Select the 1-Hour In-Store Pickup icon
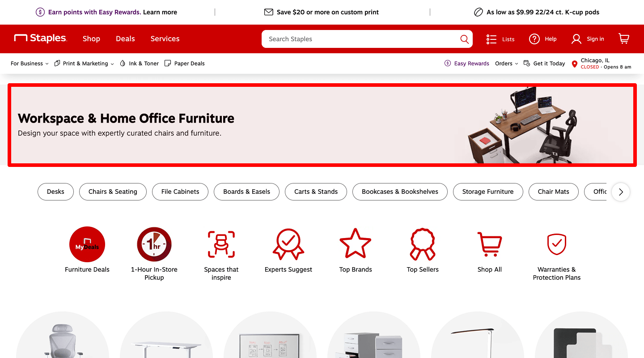 pos(154,244)
